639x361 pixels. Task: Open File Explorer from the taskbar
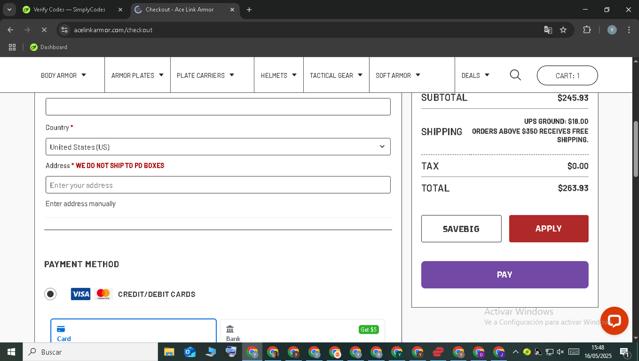169,352
